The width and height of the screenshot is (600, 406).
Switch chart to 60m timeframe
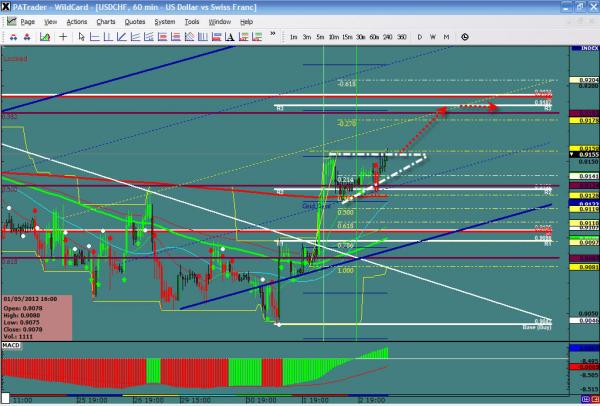373,37
